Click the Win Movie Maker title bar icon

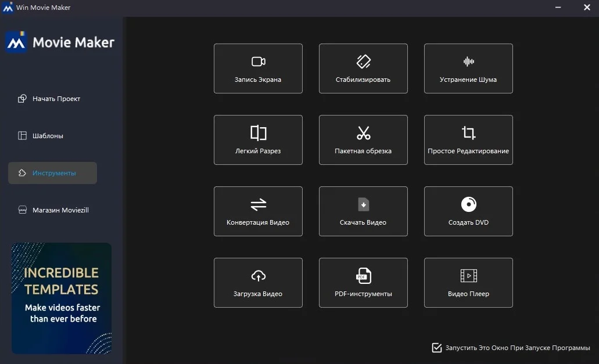pyautogui.click(x=8, y=7)
